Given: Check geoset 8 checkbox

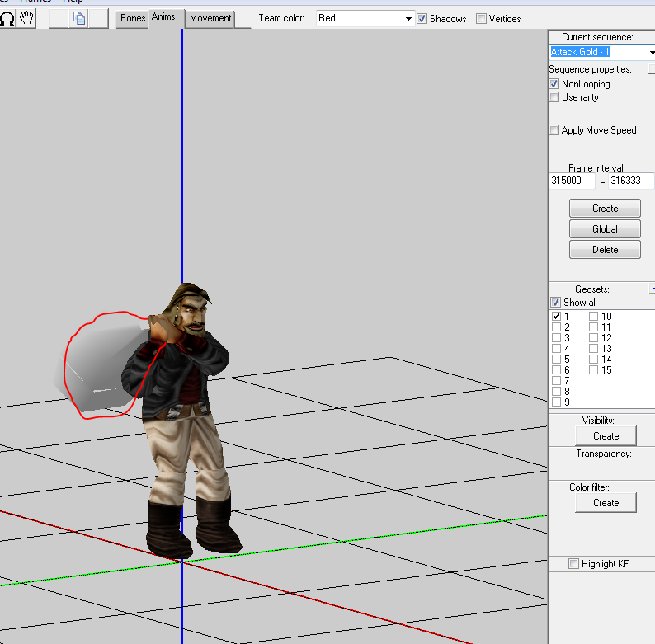Looking at the screenshot, I should 556,392.
